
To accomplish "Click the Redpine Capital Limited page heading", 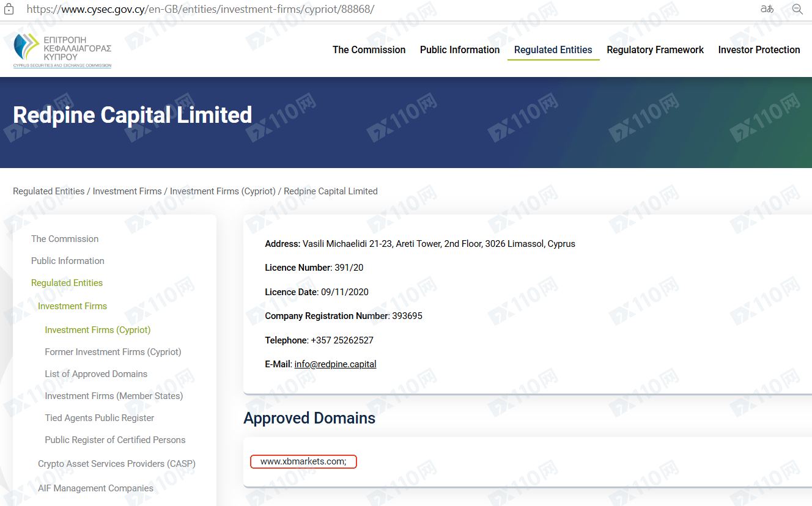I will tap(133, 115).
